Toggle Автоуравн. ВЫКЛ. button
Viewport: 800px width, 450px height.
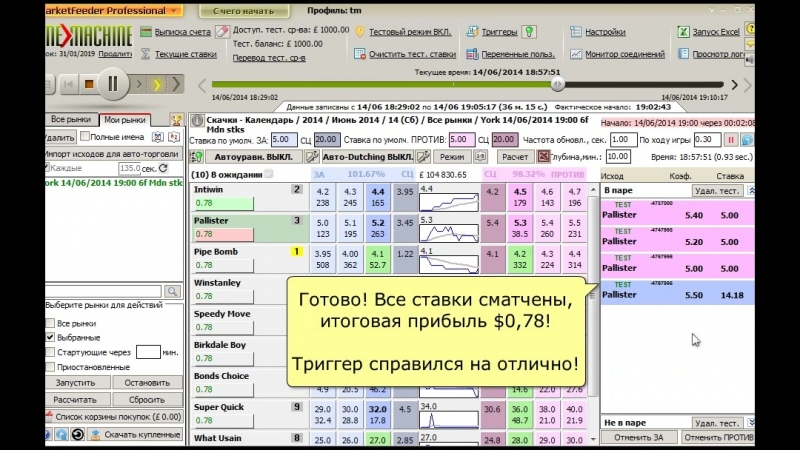[x=254, y=157]
